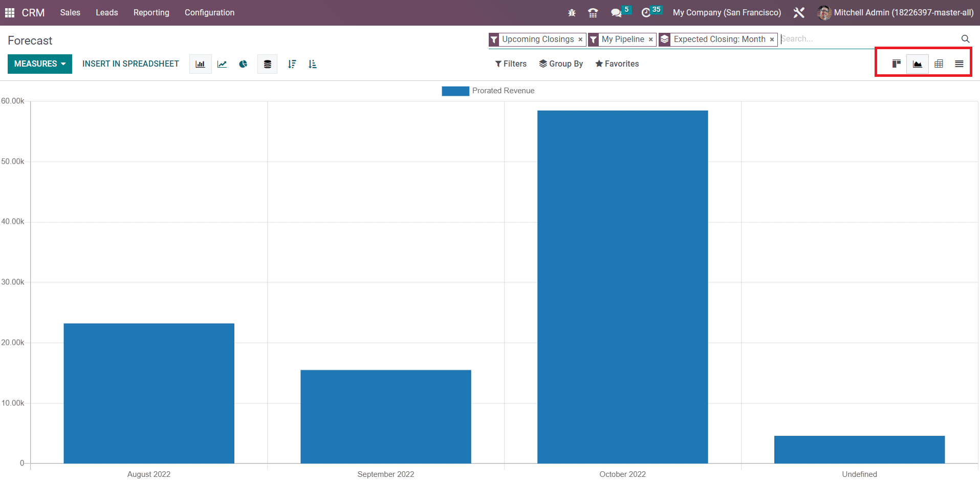This screenshot has height=481, width=980.
Task: Open the Configuration menu
Action: [209, 12]
